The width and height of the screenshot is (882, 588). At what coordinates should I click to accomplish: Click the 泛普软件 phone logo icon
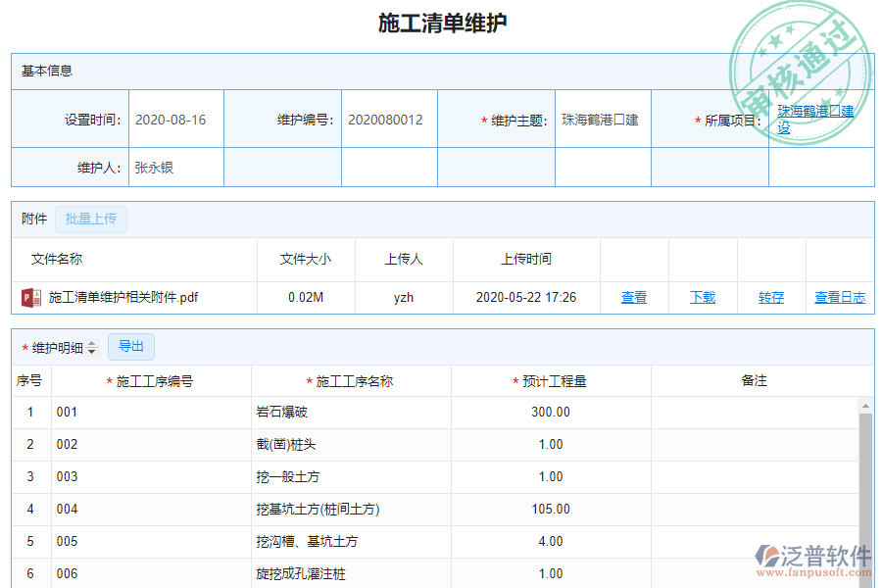click(x=767, y=556)
